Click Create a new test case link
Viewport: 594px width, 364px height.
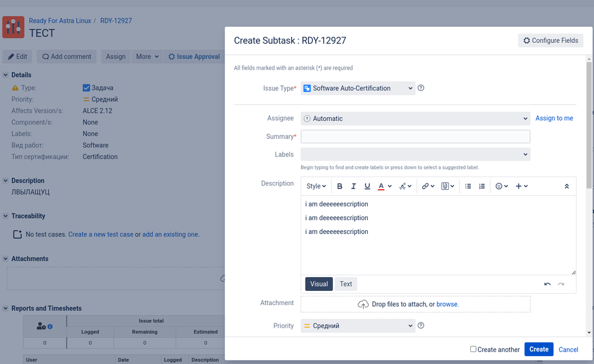(101, 234)
